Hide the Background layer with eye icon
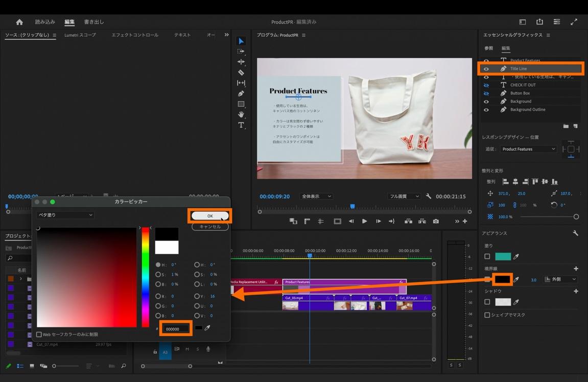Screen dimensions: 588x382 [x=486, y=102]
